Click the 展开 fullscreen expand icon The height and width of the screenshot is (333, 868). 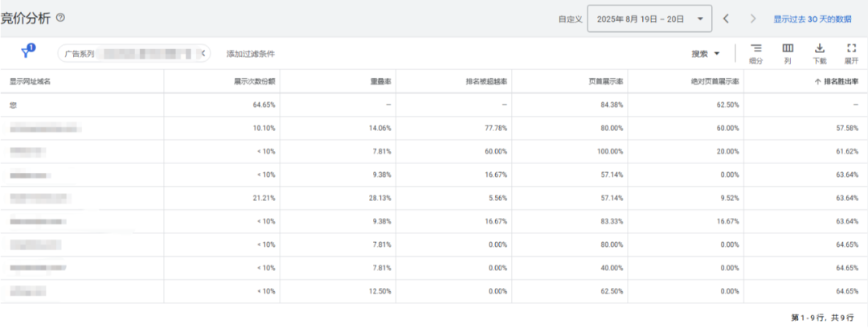(x=851, y=53)
